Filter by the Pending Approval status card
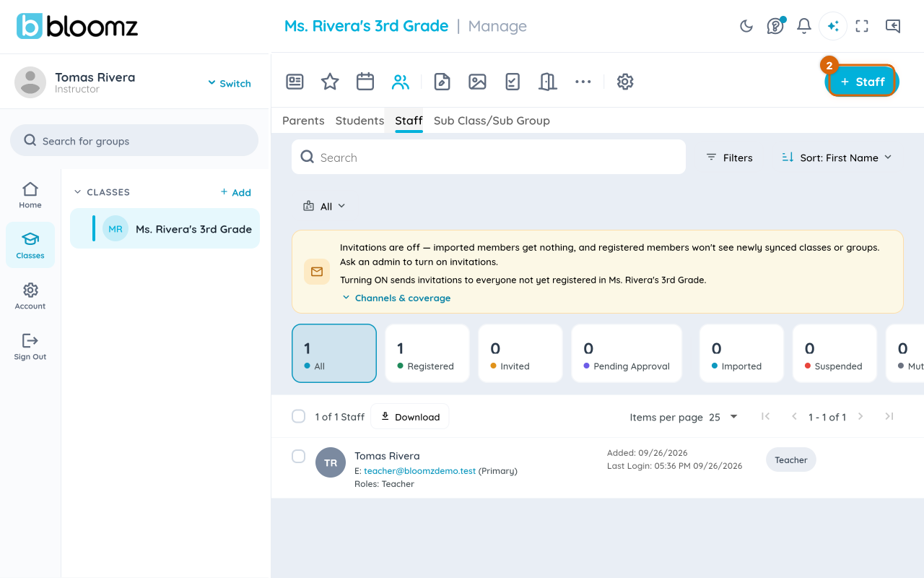Screen dimensions: 924x578 coord(627,353)
